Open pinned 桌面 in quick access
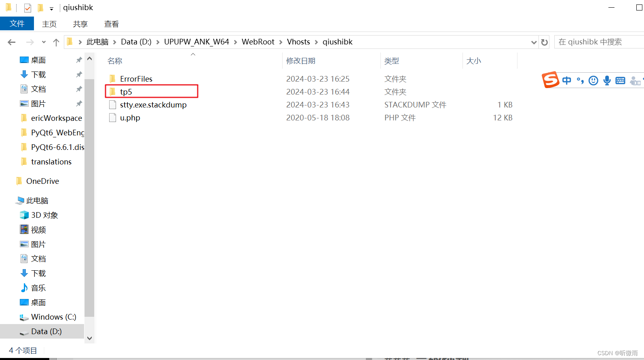Screen dimensions: 644x360 coord(38,60)
